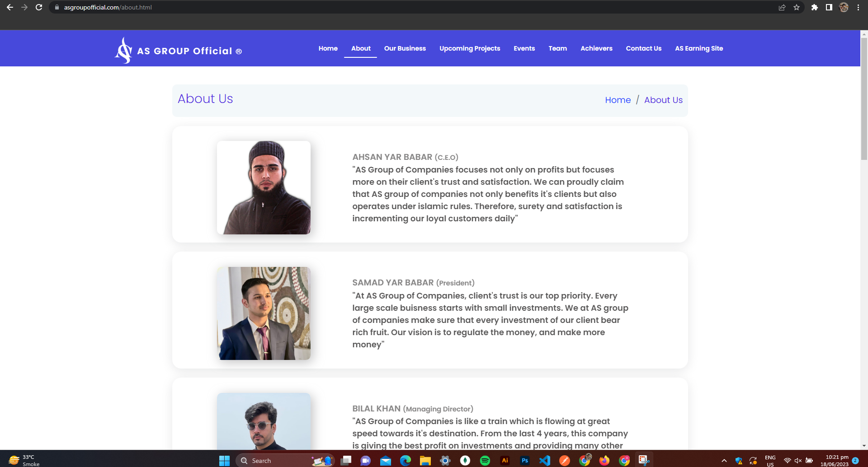Open File Explorer from taskbar
The image size is (868, 467).
coord(425,461)
